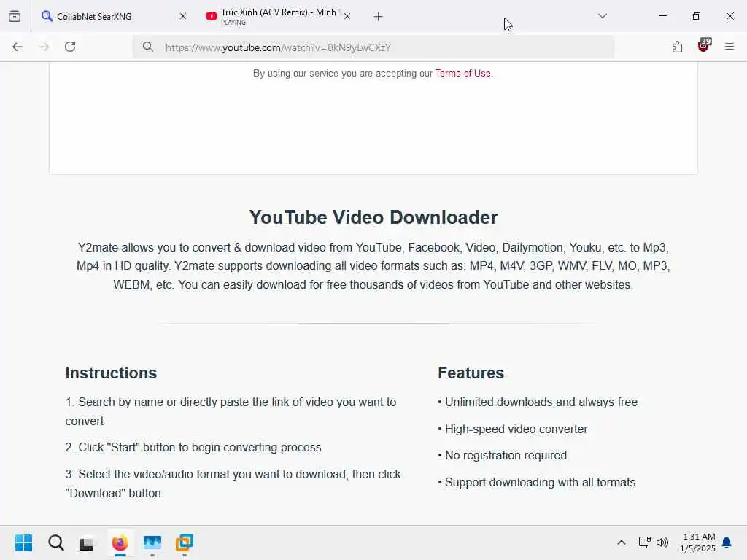747x560 pixels.
Task: Go back to previous page
Action: (x=18, y=47)
